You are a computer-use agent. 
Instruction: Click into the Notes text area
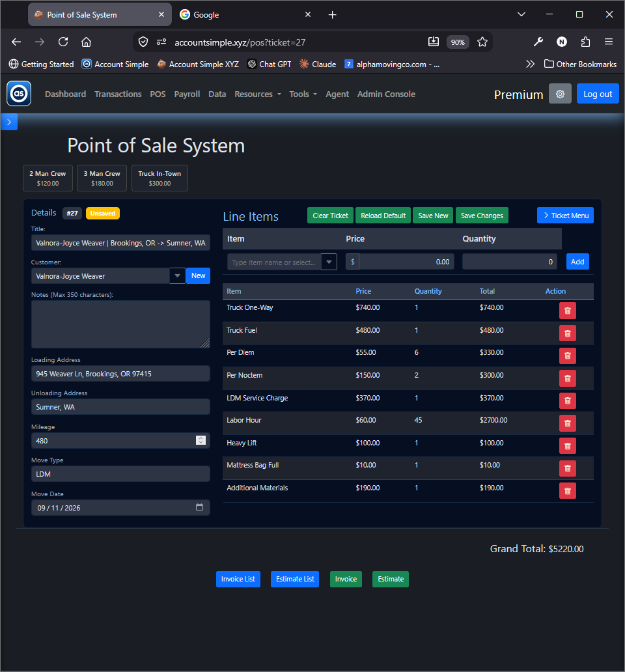click(120, 324)
